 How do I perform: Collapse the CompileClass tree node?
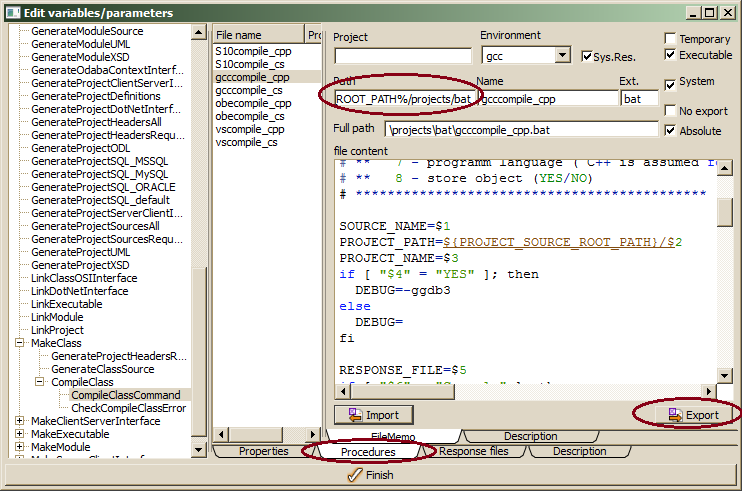41,382
